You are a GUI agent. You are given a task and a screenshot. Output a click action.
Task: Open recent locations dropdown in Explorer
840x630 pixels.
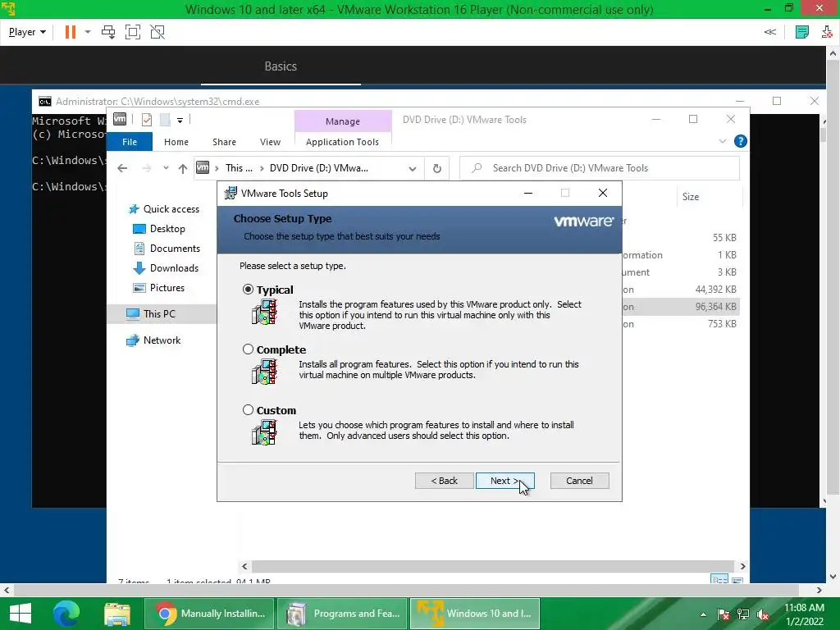tap(166, 168)
